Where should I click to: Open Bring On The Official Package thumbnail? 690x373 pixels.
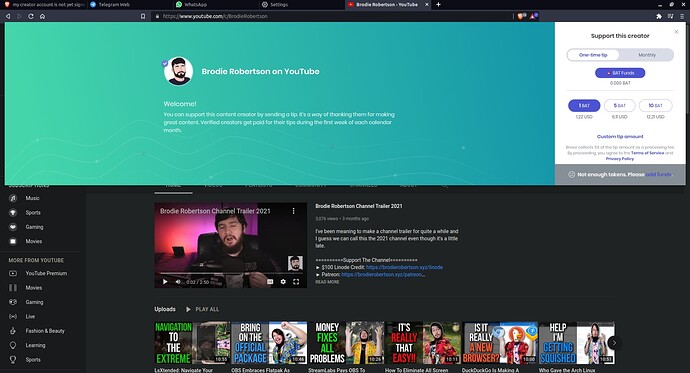(269, 343)
